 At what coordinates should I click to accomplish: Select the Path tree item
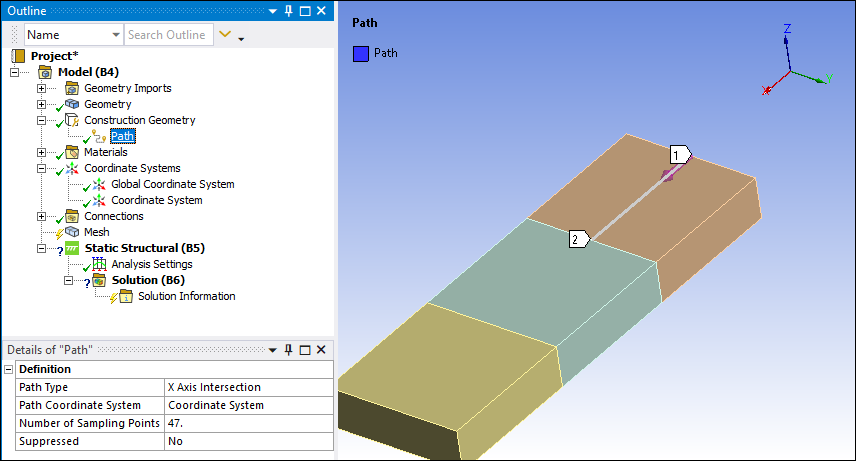(122, 136)
